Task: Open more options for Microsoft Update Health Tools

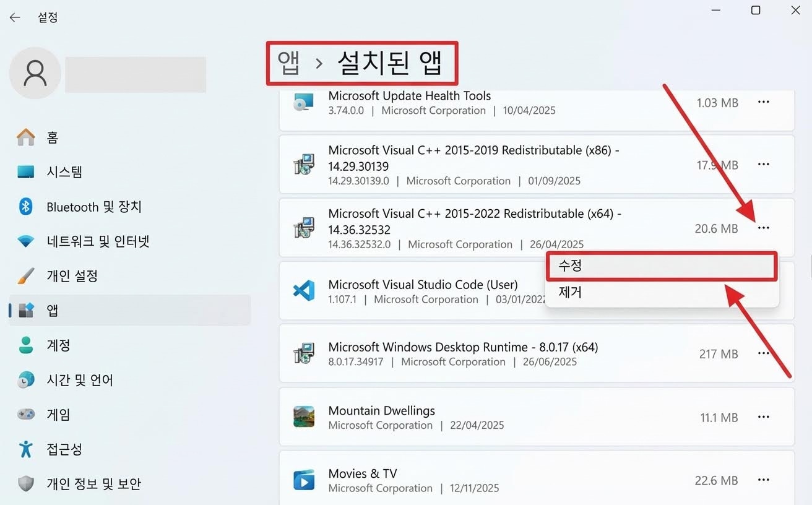Action: click(x=763, y=102)
